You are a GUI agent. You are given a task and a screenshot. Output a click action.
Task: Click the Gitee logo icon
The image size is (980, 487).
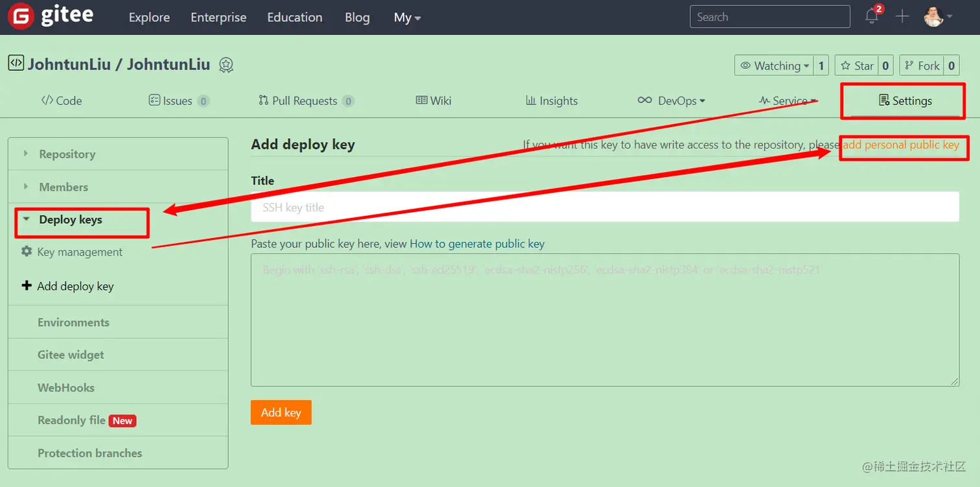(x=21, y=17)
